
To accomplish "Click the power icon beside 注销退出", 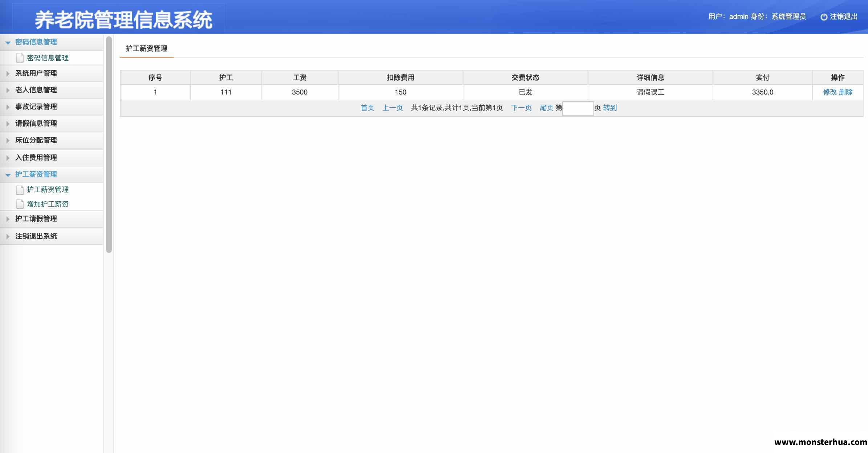I will click(824, 17).
